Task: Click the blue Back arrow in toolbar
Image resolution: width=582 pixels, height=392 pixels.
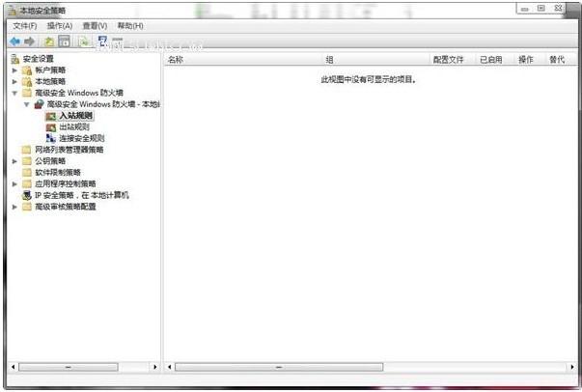Action: (14, 42)
